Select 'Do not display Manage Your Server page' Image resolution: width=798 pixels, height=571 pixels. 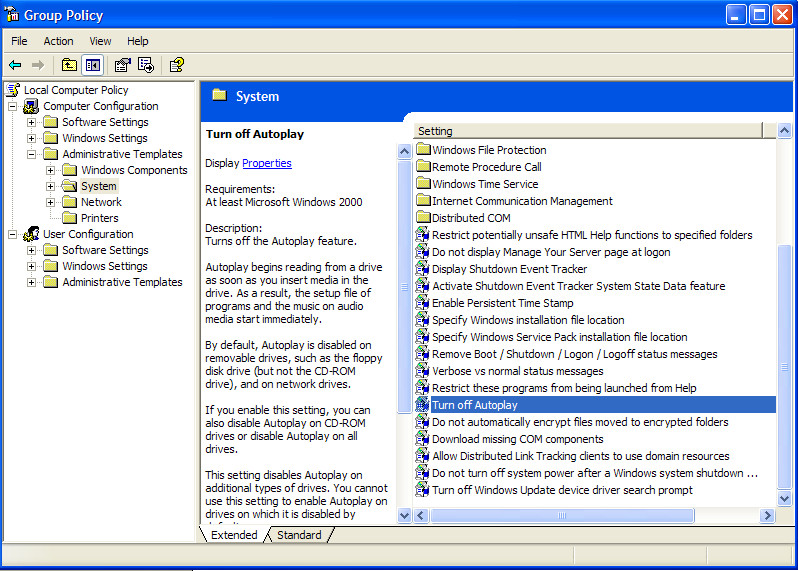551,252
